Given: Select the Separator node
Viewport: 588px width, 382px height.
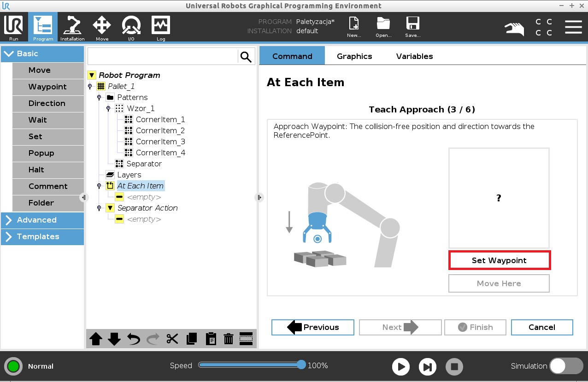Looking at the screenshot, I should [144, 164].
